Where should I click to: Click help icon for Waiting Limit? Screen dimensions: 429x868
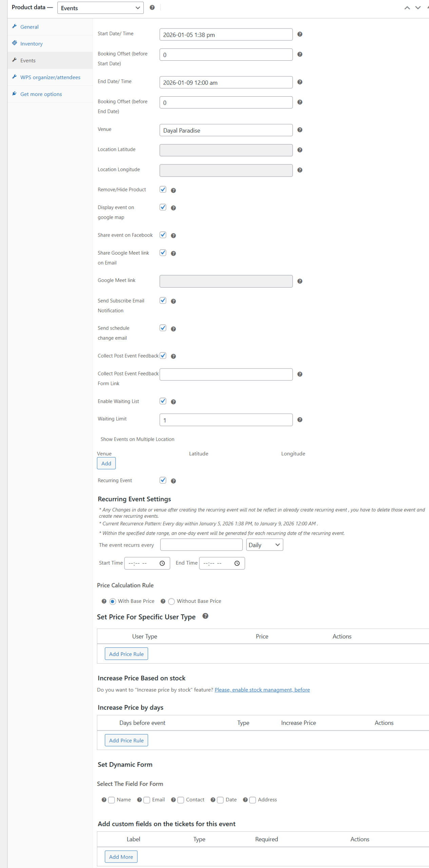[300, 420]
